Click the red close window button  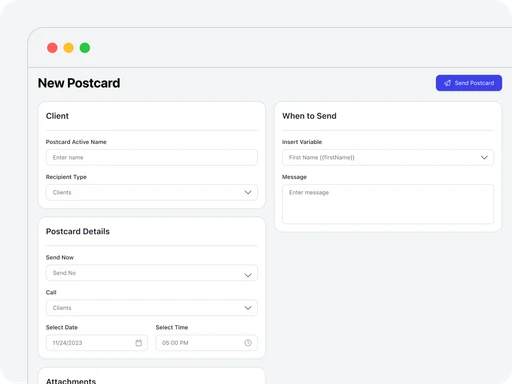(x=52, y=48)
